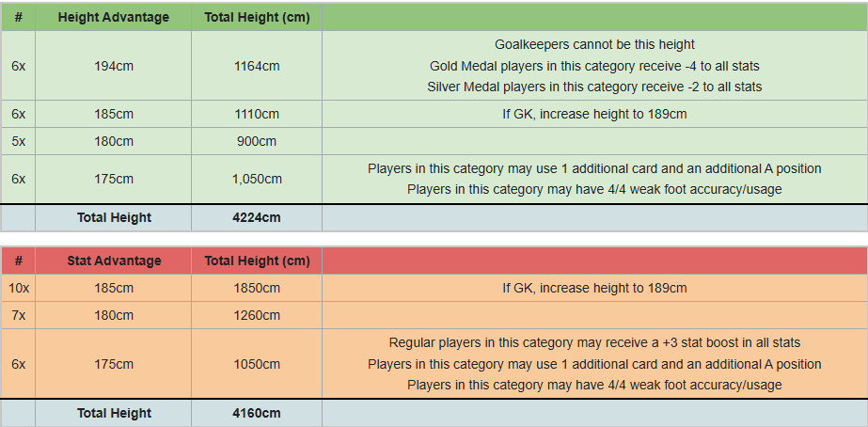Select the '194cm' height cell
This screenshot has height=427, width=868.
pos(114,66)
